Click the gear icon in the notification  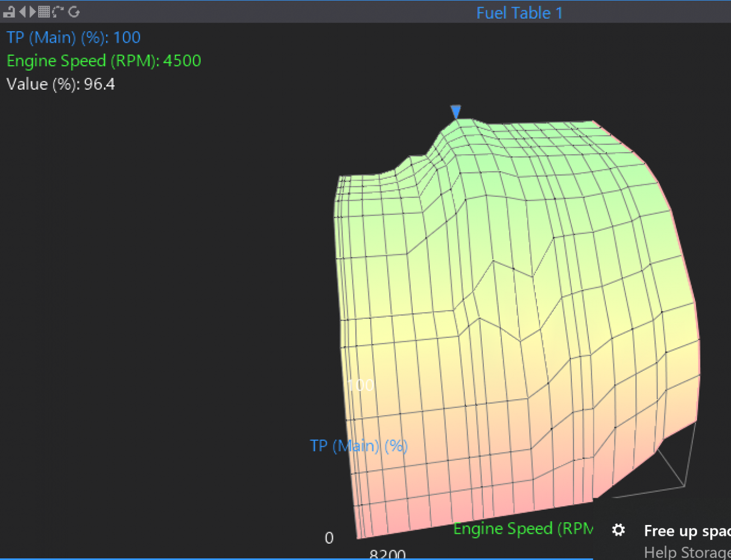click(x=618, y=530)
